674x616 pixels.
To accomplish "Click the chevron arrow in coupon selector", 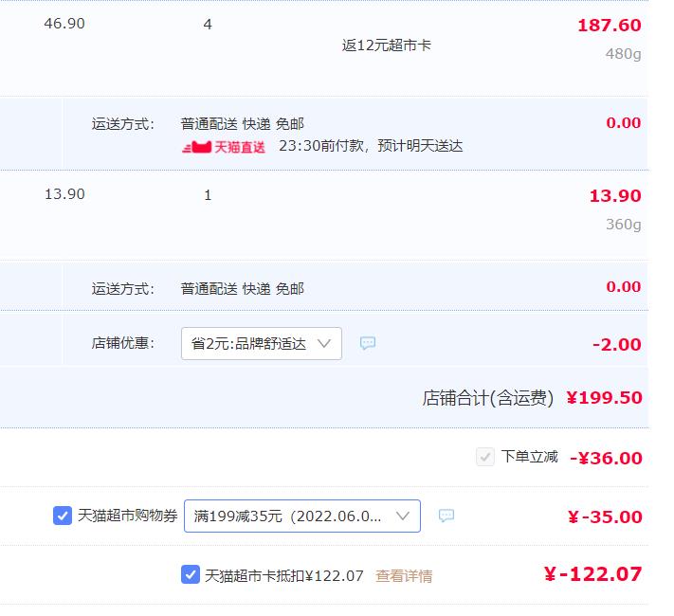I will tap(403, 516).
